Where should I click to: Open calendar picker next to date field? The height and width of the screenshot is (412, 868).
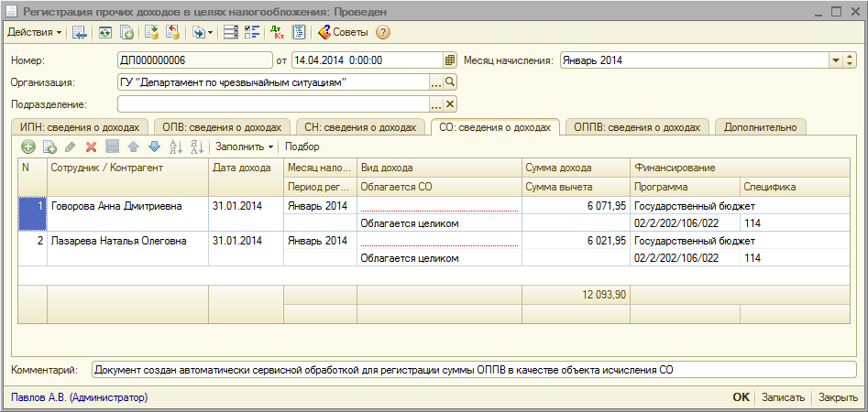(450, 60)
